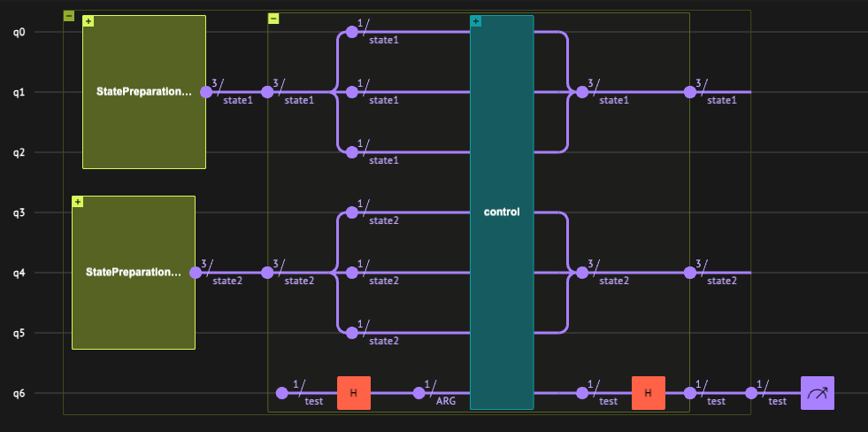Click the state1 port node on the q2 wire

352,152
